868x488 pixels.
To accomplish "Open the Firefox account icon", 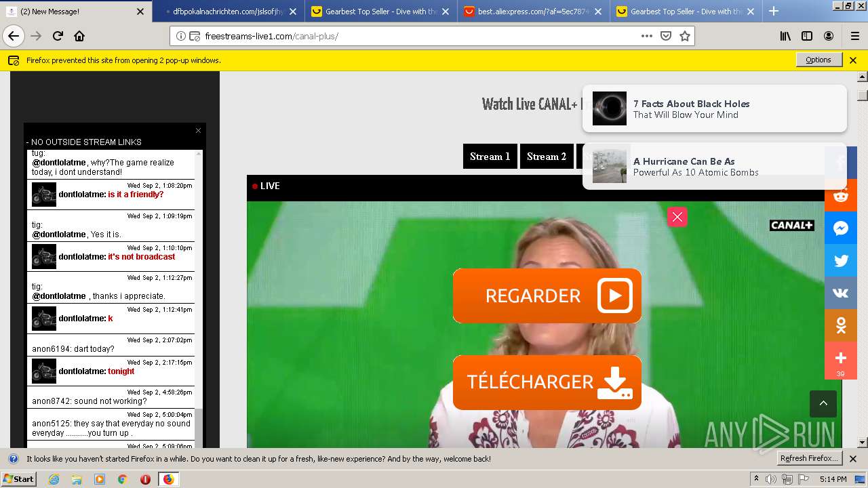I will (x=829, y=36).
